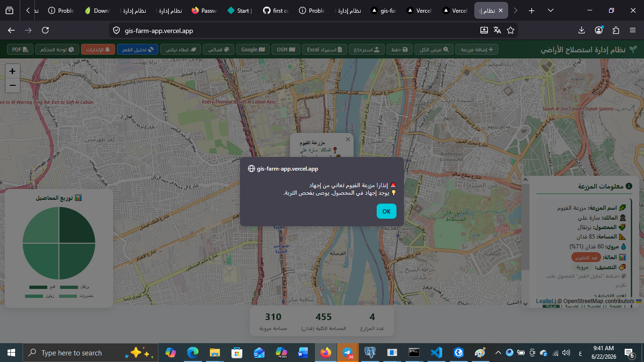Click the إضافة مزرعة (add farm) button
This screenshot has height=362, width=644.
point(477,49)
